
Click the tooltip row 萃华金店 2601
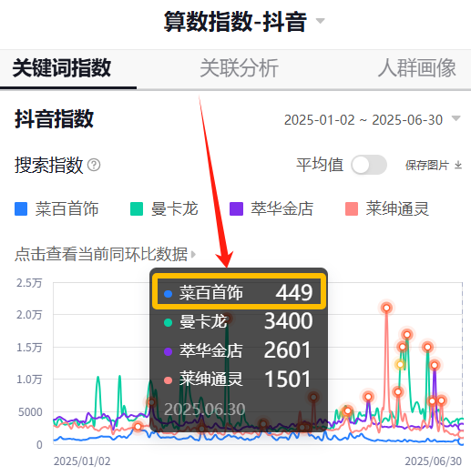[x=239, y=350]
